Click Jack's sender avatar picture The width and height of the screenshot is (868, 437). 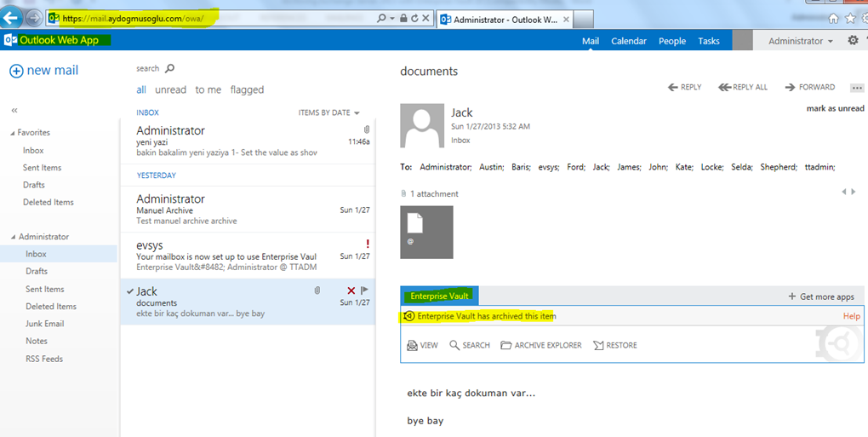tap(422, 125)
